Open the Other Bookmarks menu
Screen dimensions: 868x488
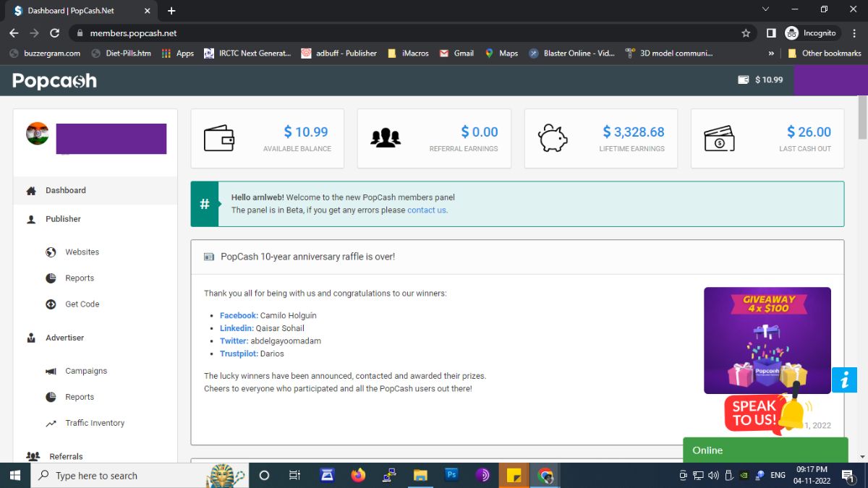pos(824,53)
